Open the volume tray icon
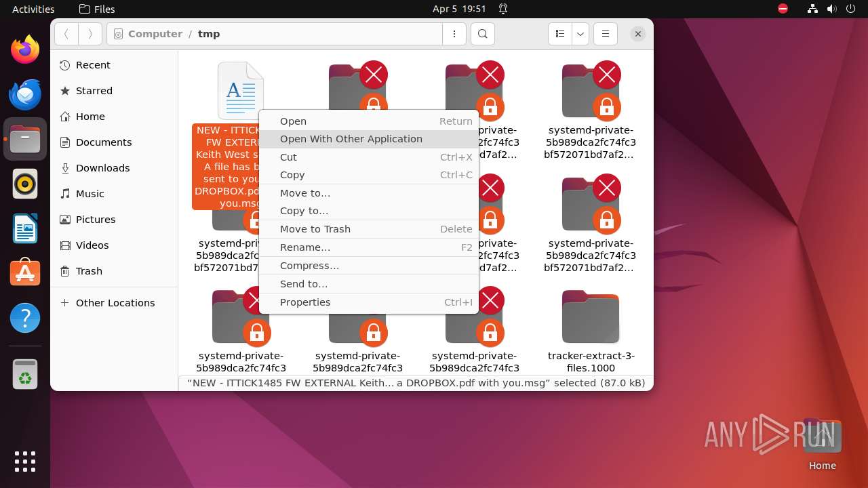Screen dimensions: 868x488 [x=833, y=9]
